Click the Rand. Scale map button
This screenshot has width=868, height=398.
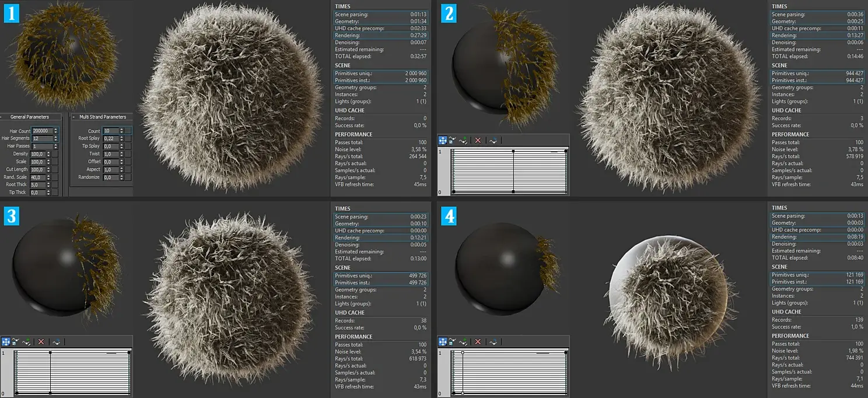pyautogui.click(x=55, y=177)
